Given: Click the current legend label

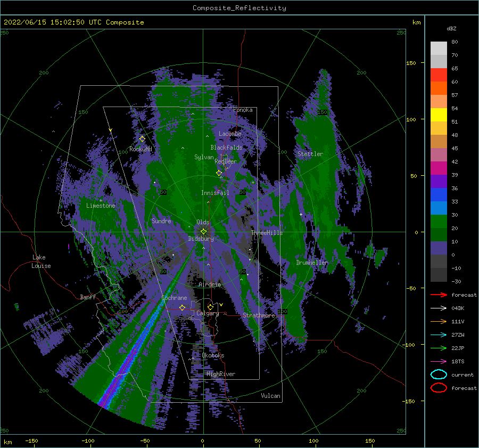Looking at the screenshot, I should tap(463, 375).
